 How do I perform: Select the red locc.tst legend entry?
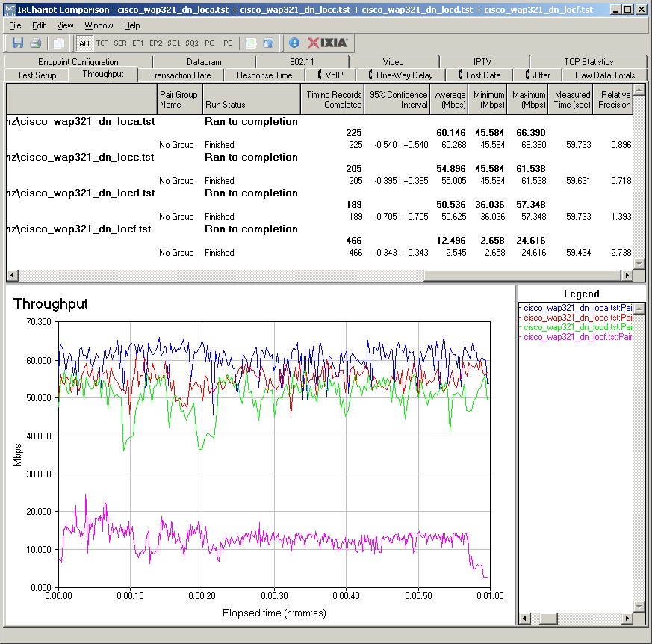pos(577,318)
